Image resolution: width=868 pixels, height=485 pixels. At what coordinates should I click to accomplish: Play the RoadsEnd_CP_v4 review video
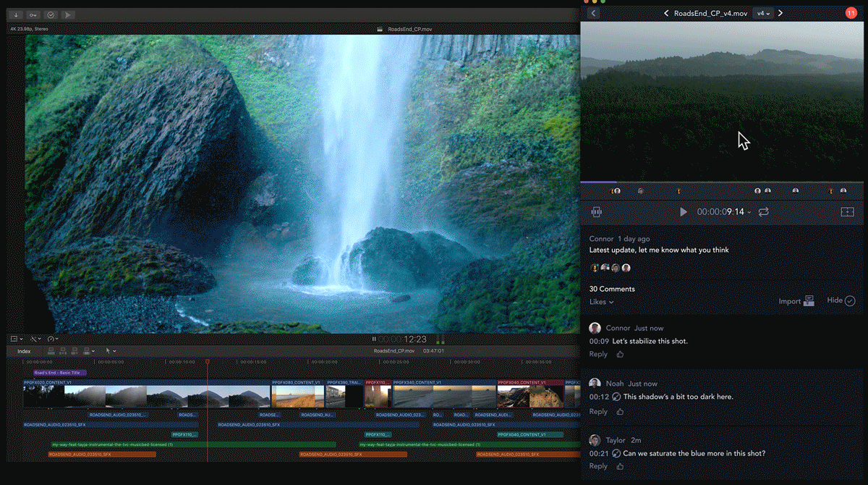[x=684, y=212]
